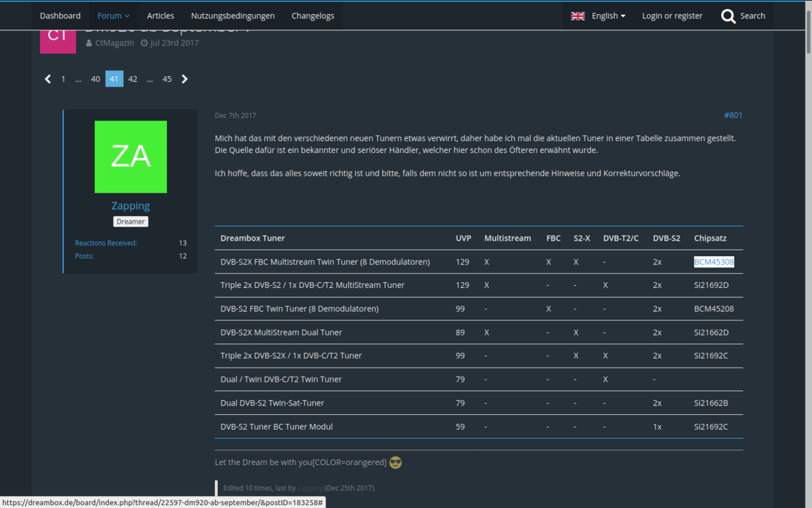
Task: Go to page 42
Action: (x=133, y=79)
